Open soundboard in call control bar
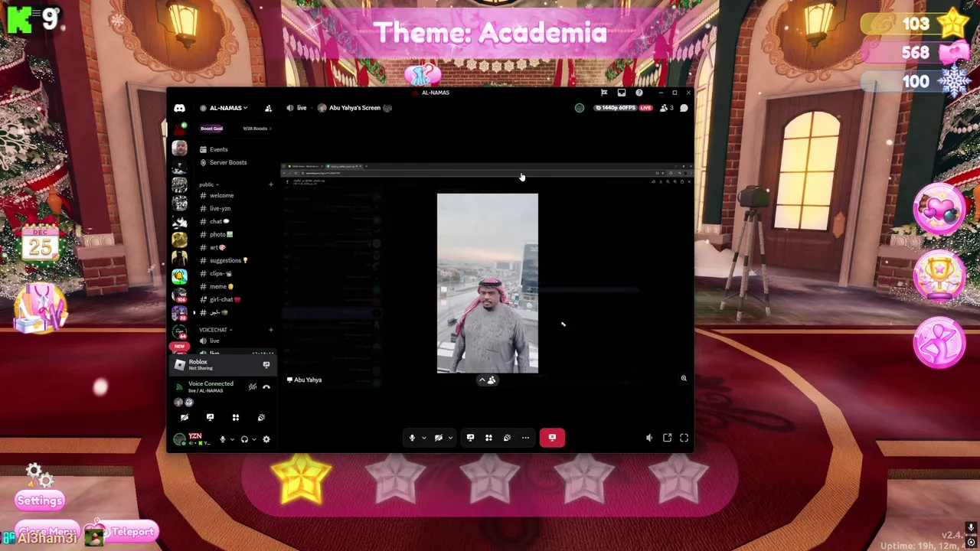Screen dimensions: 980x551 coord(507,438)
